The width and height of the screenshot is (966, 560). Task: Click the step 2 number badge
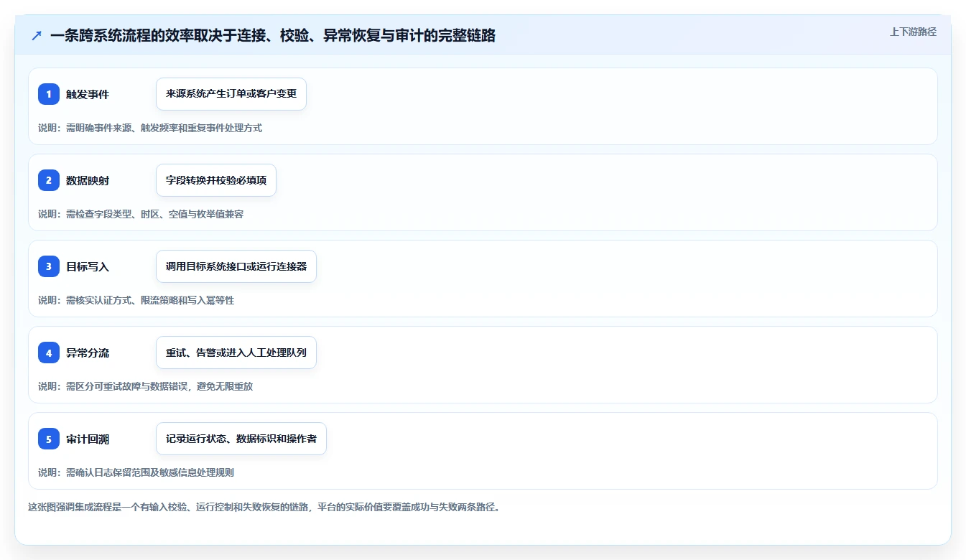pos(49,180)
